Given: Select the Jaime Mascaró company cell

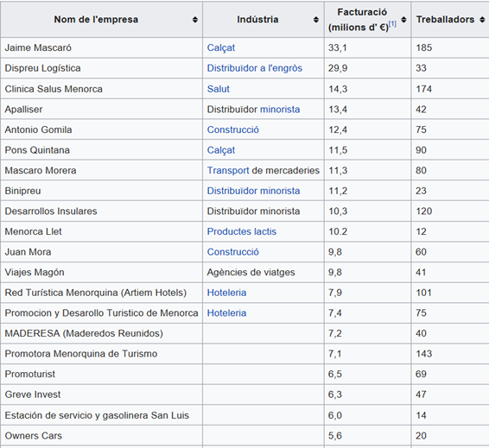Looking at the screenshot, I should tap(101, 47).
